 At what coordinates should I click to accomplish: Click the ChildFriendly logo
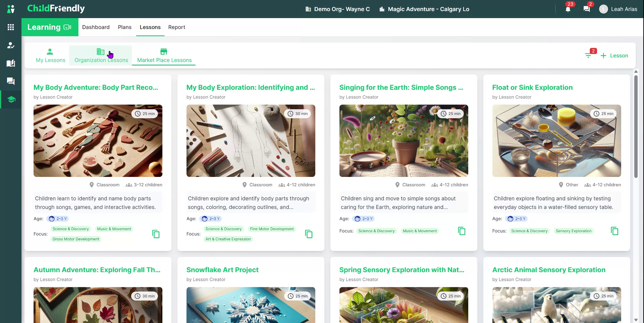[x=56, y=8]
